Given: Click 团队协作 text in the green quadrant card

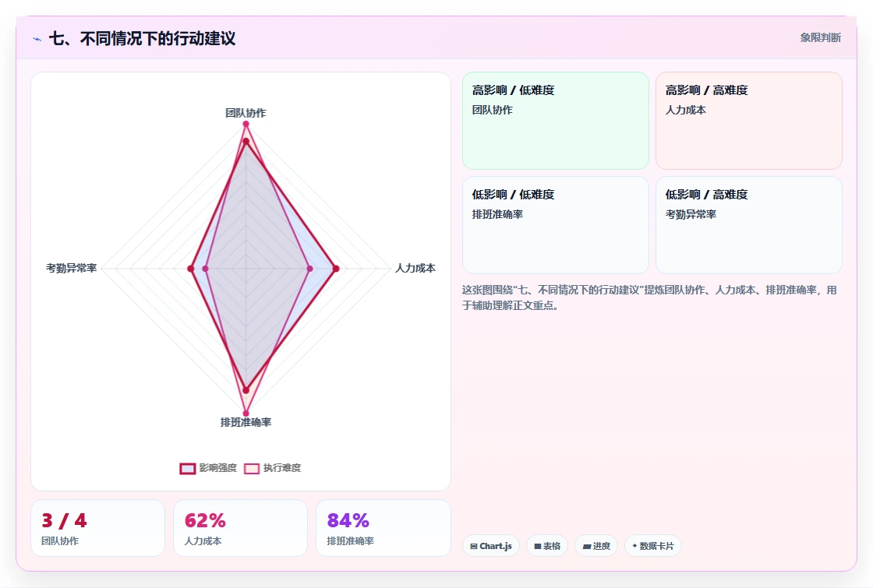Looking at the screenshot, I should point(492,110).
